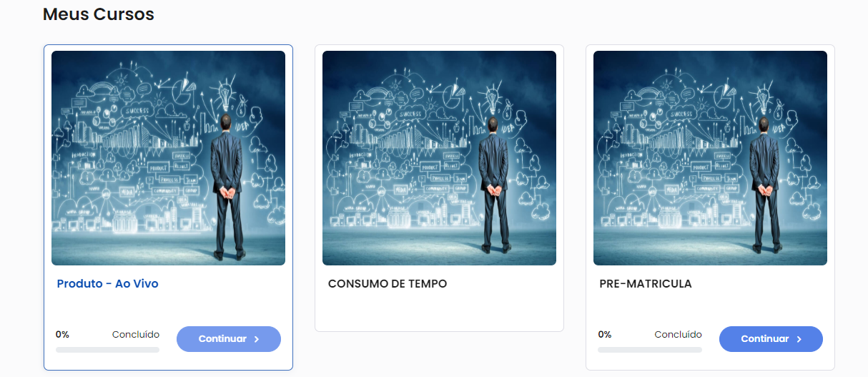Click the 0% label on PRE-MATRICULA card
Viewport: 868px width, 377px height.
click(605, 334)
